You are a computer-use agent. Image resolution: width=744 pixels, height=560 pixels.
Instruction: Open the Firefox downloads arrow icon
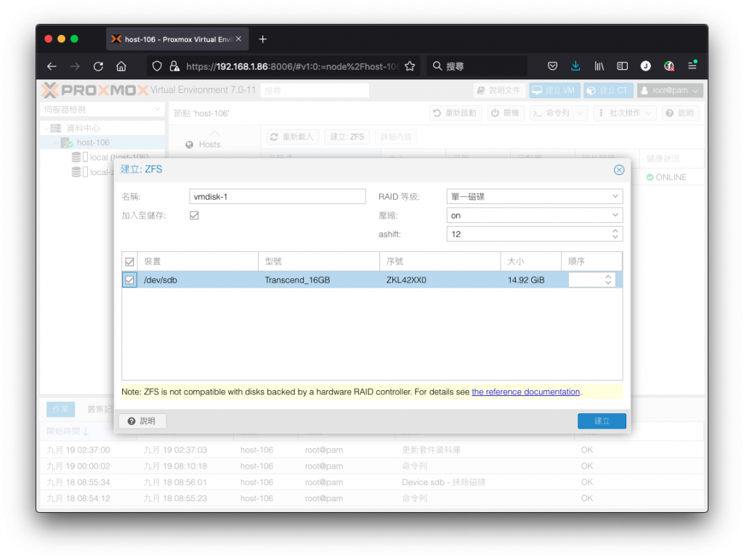575,66
